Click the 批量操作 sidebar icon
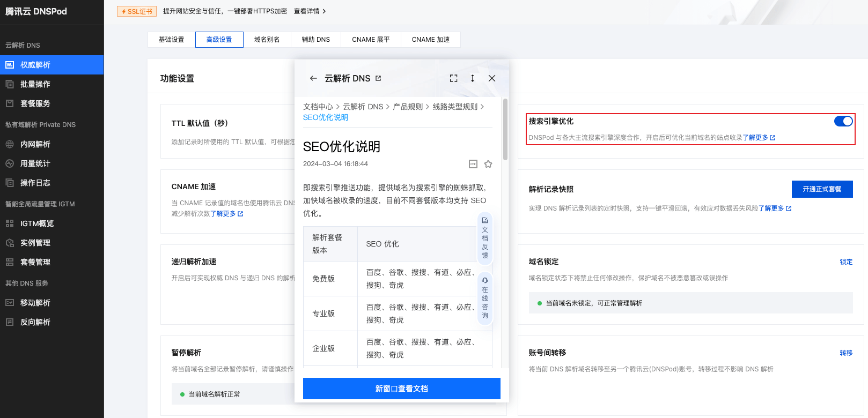Viewport: 868px width, 418px height. pos(10,84)
